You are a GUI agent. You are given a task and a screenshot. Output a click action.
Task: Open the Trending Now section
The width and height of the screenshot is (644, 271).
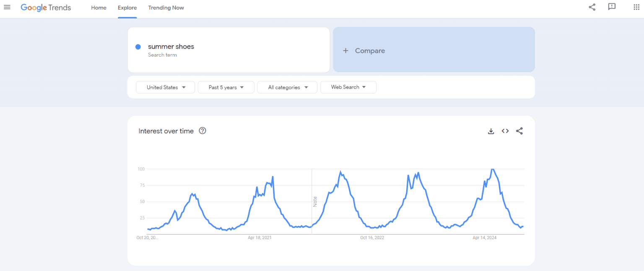166,8
